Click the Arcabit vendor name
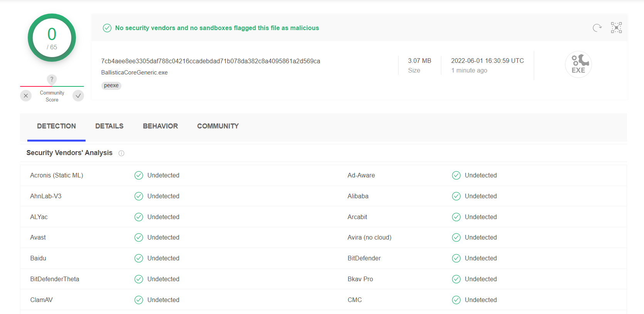The height and width of the screenshot is (314, 644). tap(357, 217)
